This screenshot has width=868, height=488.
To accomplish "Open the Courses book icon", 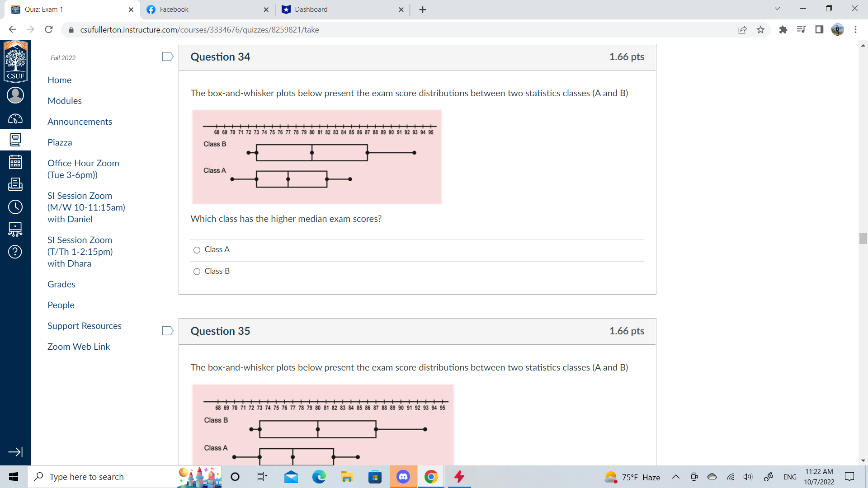I will click(x=15, y=139).
